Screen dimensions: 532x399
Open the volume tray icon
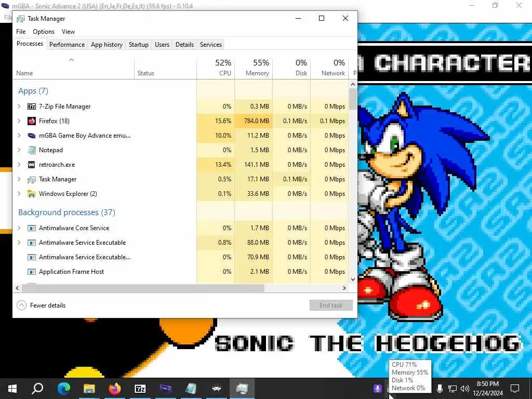click(465, 389)
